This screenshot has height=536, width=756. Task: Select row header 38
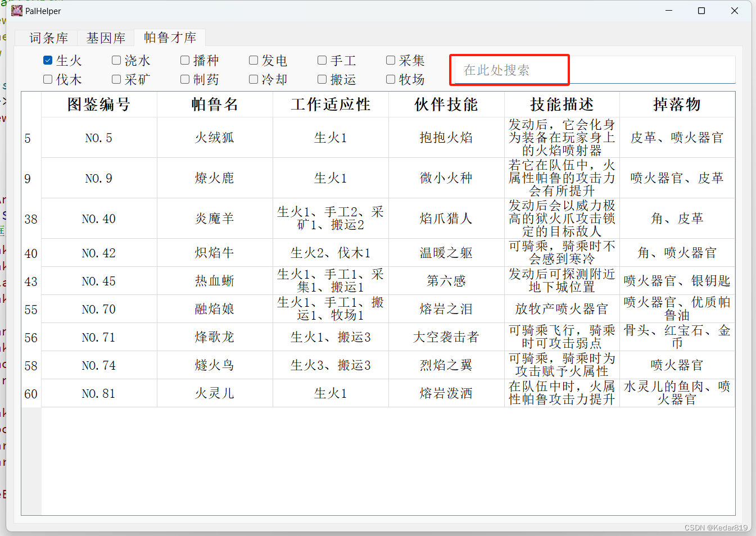coord(31,219)
